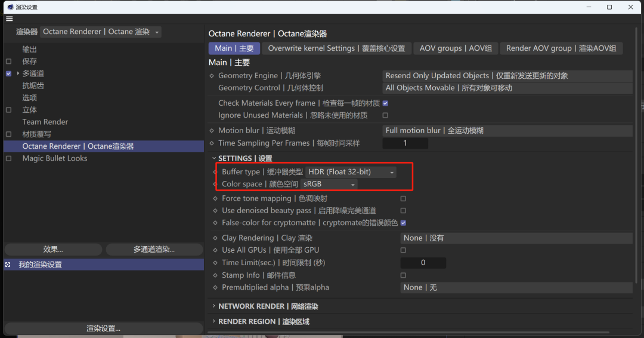Enable Force tone mapping checkbox
644x338 pixels.
tap(403, 199)
